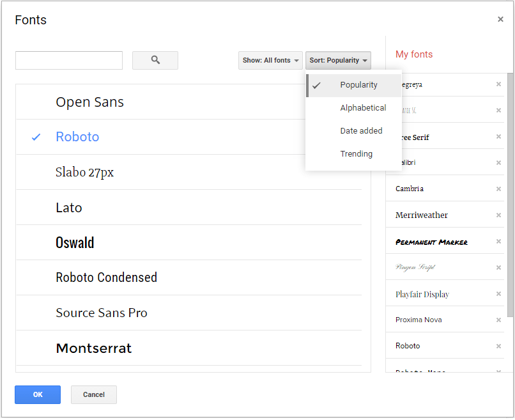Image resolution: width=515 pixels, height=420 pixels.
Task: Remove Pinyon Script from My fonts
Action: (x=498, y=267)
